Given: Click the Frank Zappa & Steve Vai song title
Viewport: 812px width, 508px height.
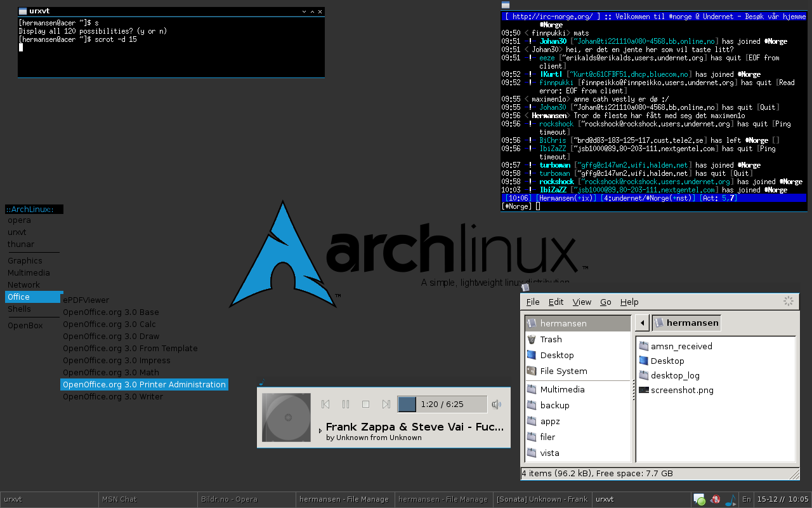Looking at the screenshot, I should (x=415, y=427).
